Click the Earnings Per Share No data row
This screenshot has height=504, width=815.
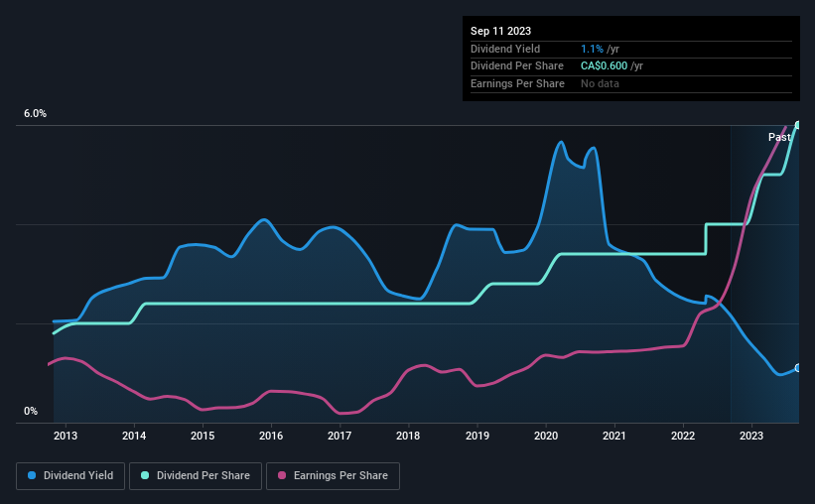coord(631,83)
